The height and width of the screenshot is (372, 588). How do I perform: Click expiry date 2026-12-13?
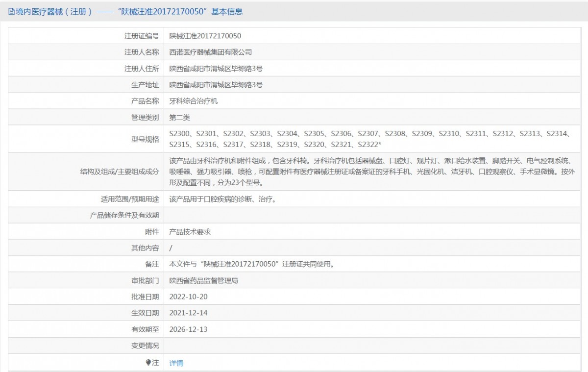(188, 329)
